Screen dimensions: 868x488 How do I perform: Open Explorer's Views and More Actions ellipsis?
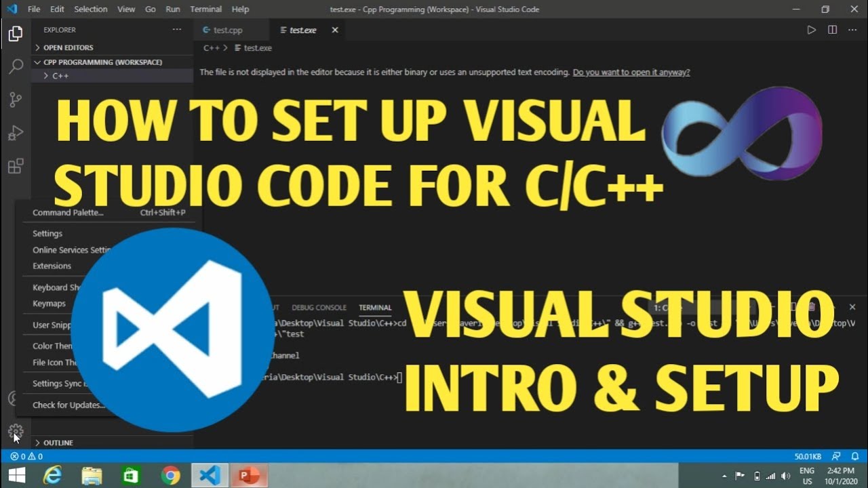(177, 30)
